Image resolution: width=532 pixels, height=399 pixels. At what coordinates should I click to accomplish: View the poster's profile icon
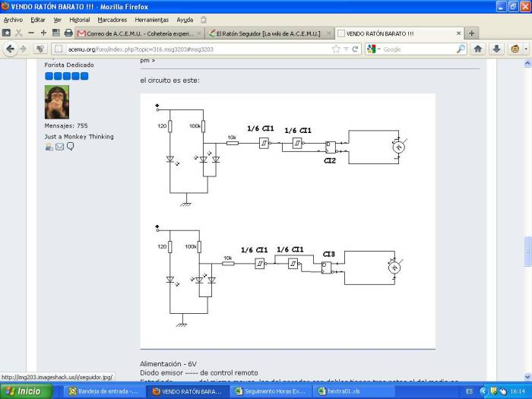(49, 147)
